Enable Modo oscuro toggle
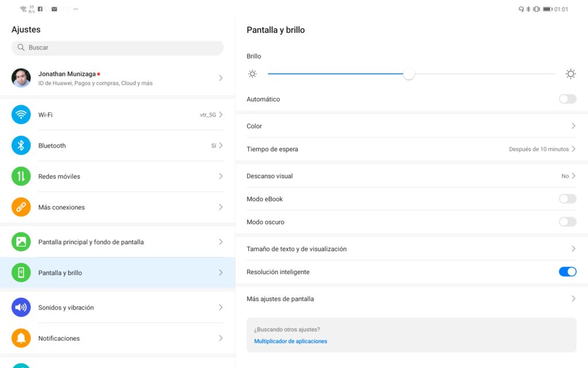588x368 pixels. [567, 222]
